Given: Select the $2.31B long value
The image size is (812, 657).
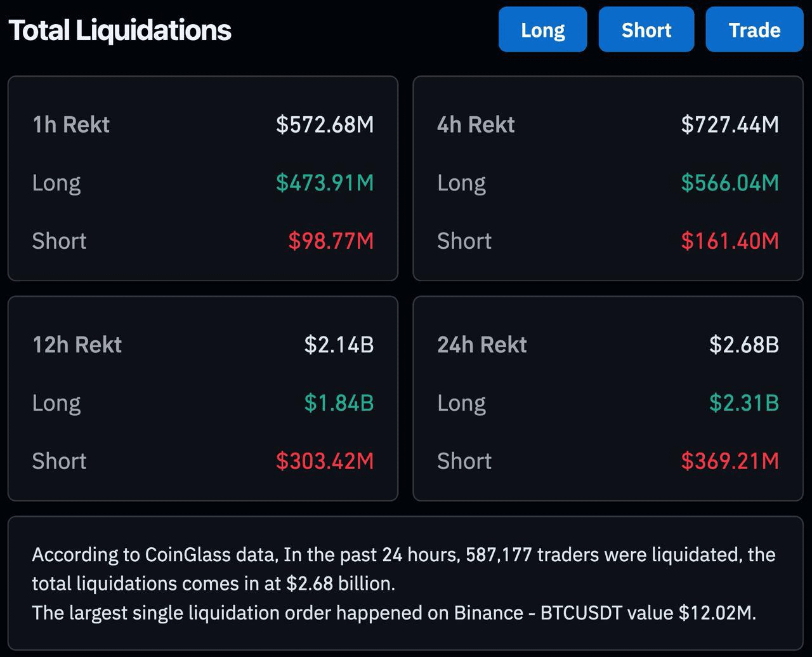Looking at the screenshot, I should pos(743,403).
